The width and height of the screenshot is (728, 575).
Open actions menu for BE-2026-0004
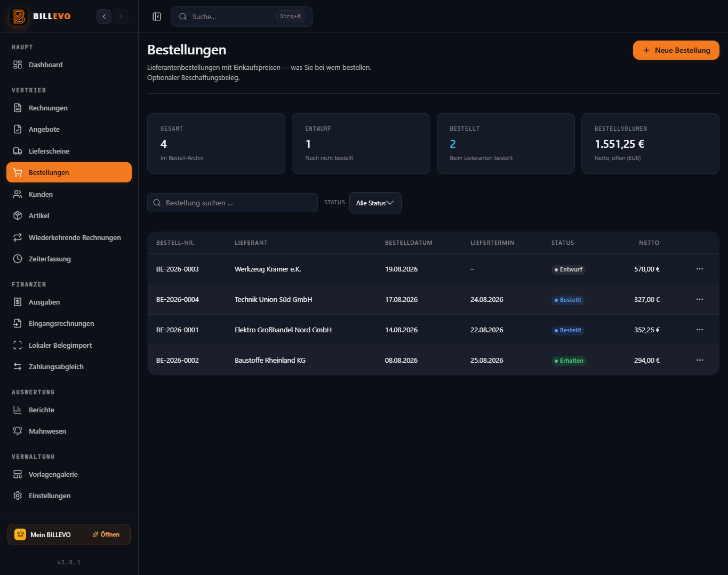pyautogui.click(x=700, y=299)
